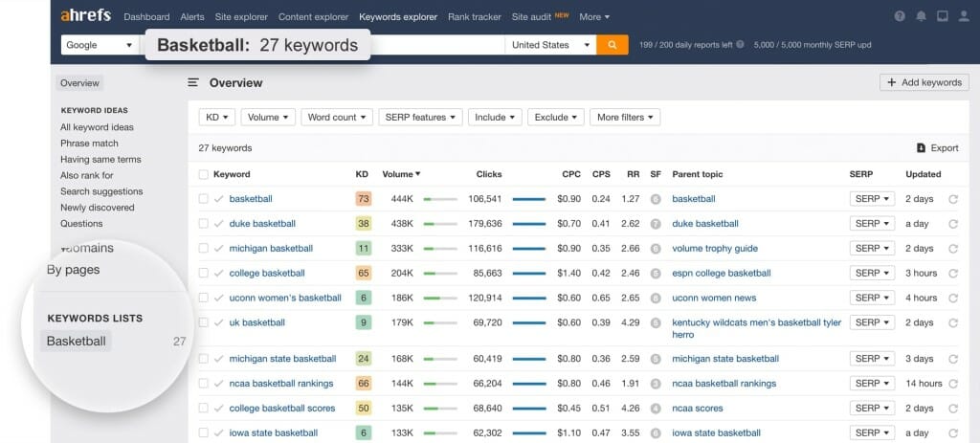The height and width of the screenshot is (443, 980).
Task: Click the messages icon in top bar
Action: point(943,16)
